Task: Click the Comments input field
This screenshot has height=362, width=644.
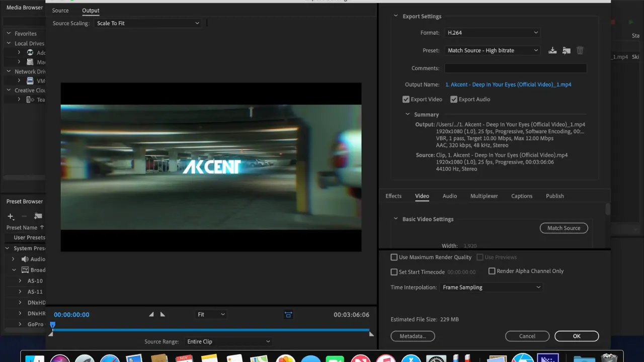Action: (516, 68)
